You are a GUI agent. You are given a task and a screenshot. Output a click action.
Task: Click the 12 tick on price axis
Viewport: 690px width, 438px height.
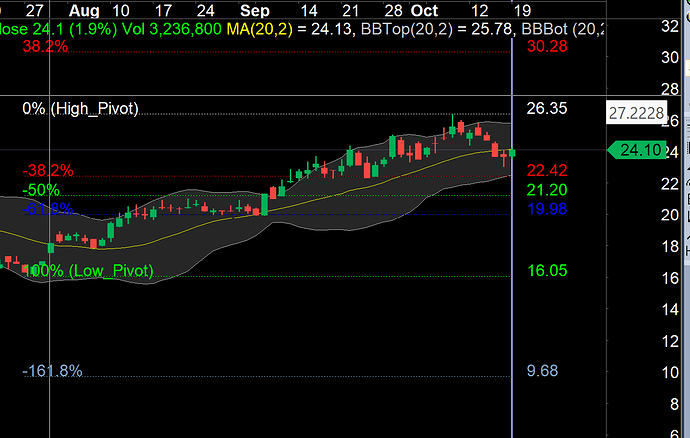[670, 341]
